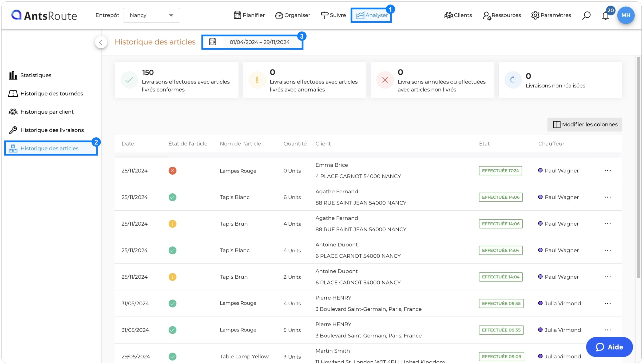Open the Ressources section
The width and height of the screenshot is (643, 364).
(x=502, y=15)
